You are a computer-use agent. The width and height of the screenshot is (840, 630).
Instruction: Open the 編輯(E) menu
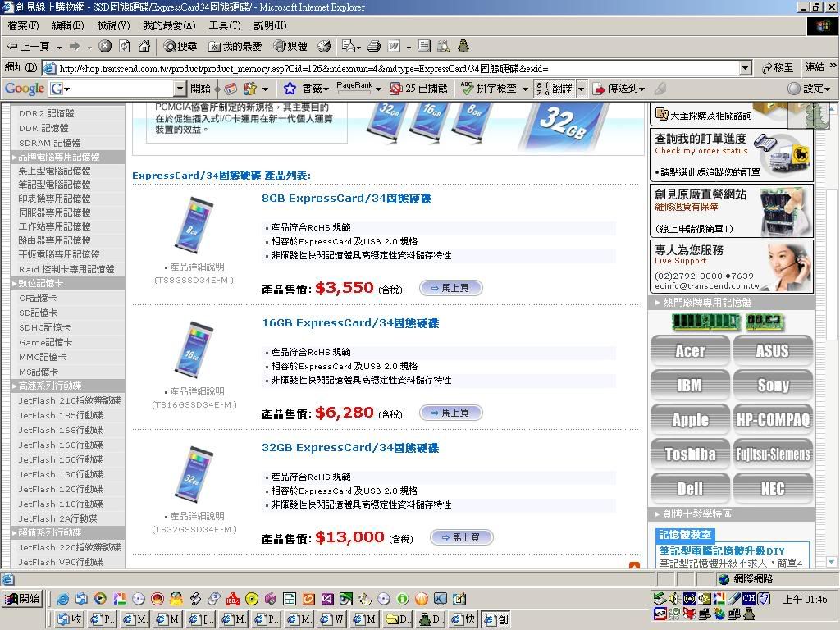[68, 25]
